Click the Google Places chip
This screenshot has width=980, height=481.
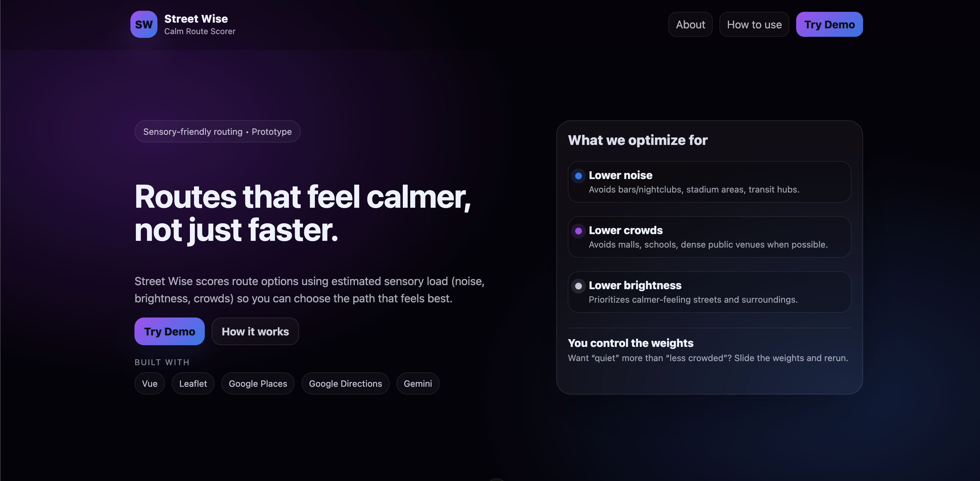pyautogui.click(x=258, y=383)
